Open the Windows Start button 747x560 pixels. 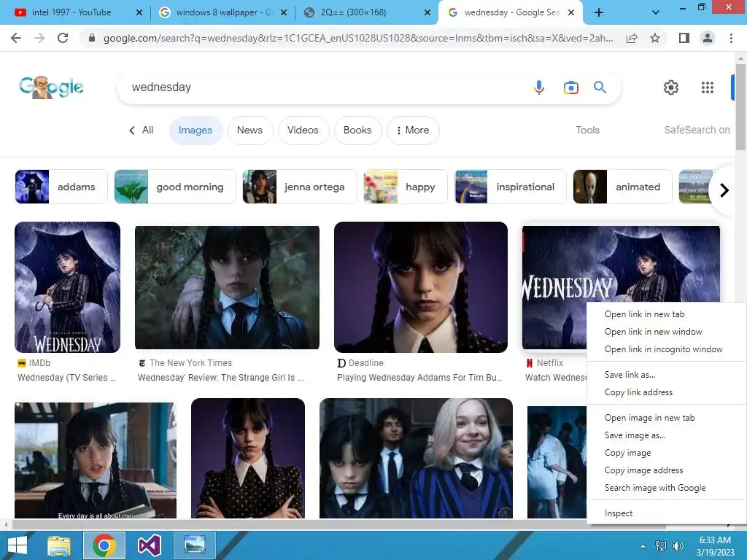coord(18,545)
